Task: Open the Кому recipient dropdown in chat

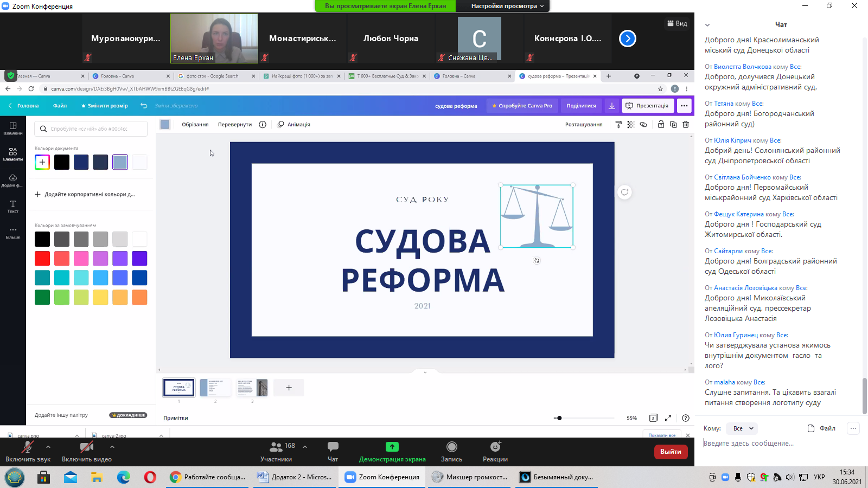Action: click(743, 428)
